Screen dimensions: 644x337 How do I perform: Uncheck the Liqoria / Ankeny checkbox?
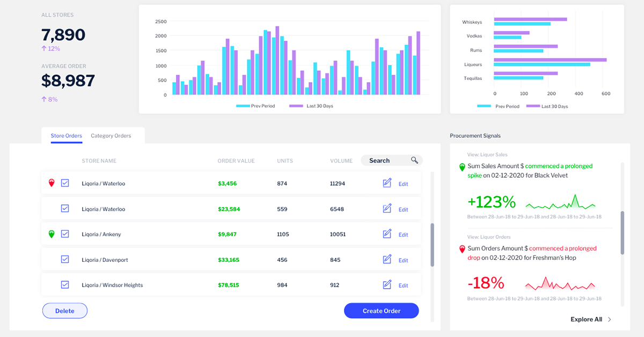pyautogui.click(x=65, y=234)
